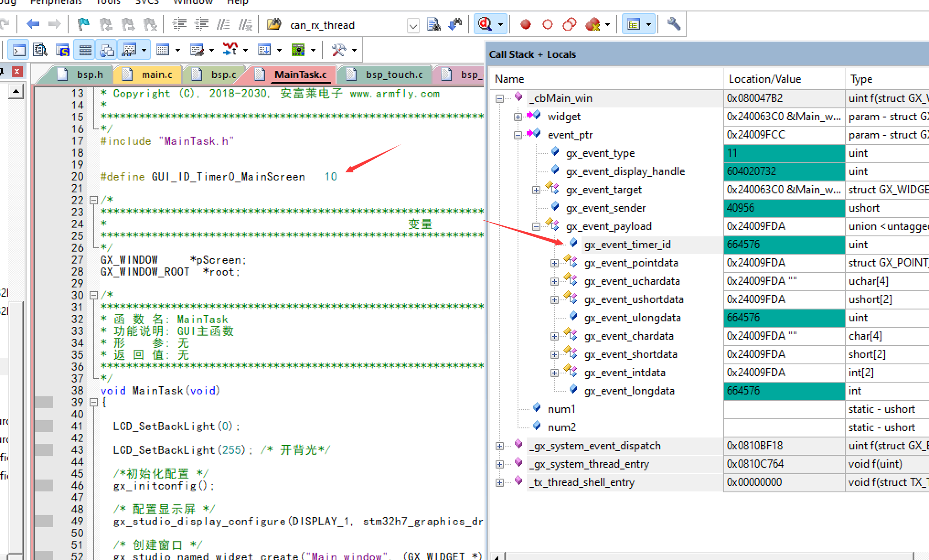
Task: Insert a breakpoint with the red dot
Action: tap(526, 24)
